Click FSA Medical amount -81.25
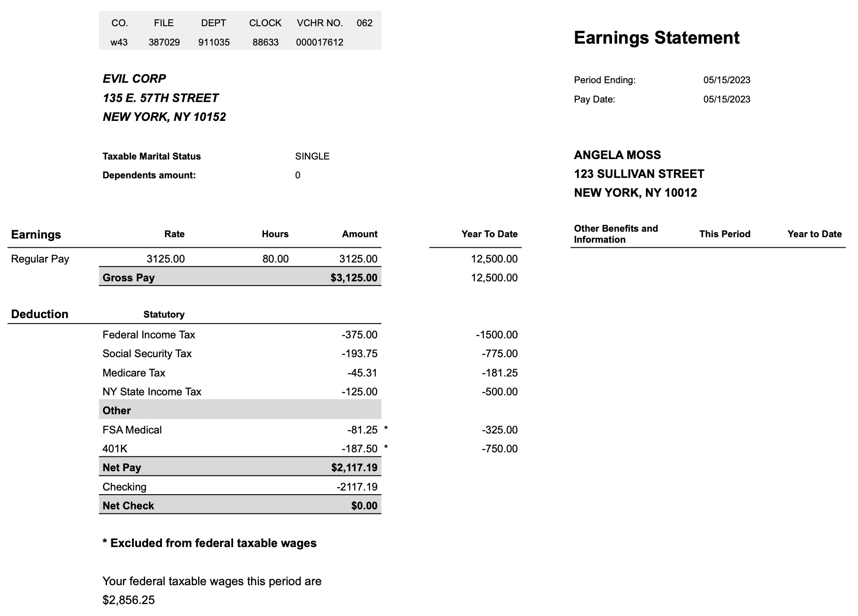The height and width of the screenshot is (616, 858). (x=362, y=430)
